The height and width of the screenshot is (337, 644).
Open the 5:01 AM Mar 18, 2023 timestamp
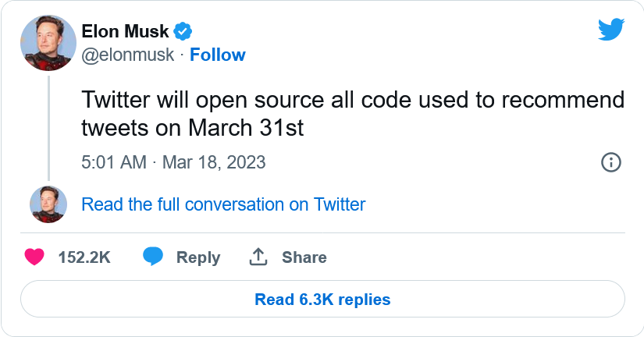tap(173, 162)
